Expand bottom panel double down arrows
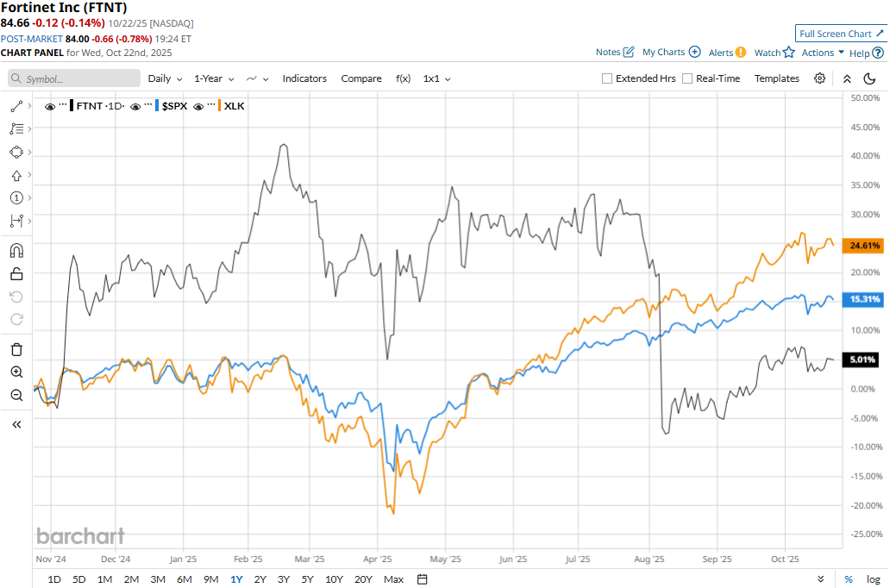Viewport: 890px width, 588px height. coord(820,579)
